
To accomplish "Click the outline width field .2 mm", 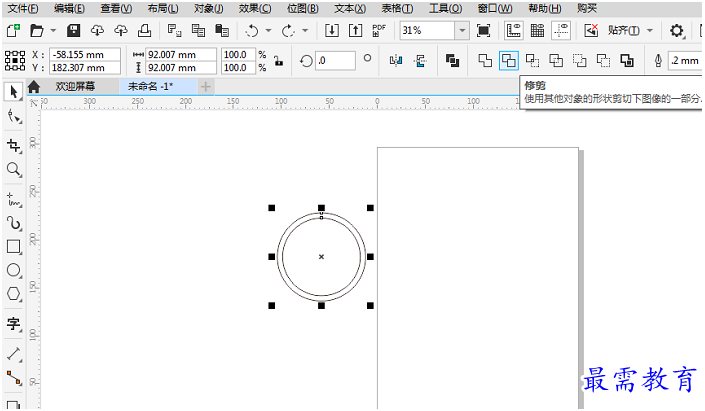I will pyautogui.click(x=686, y=60).
